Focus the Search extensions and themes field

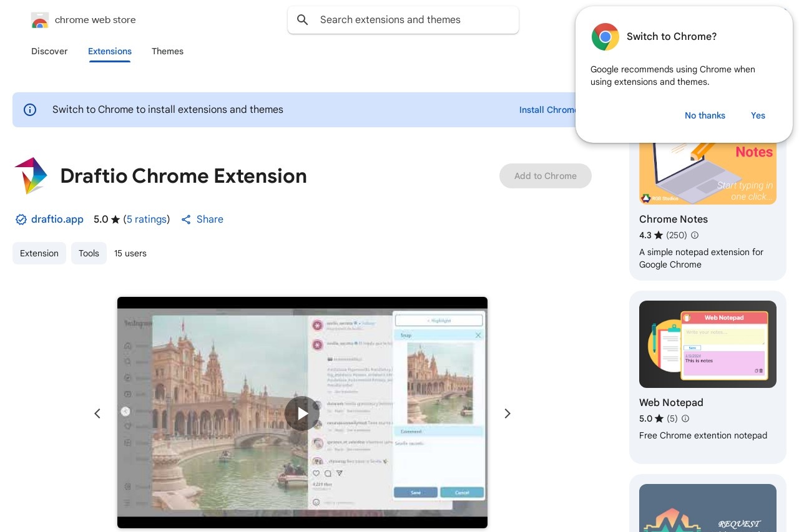coord(403,20)
